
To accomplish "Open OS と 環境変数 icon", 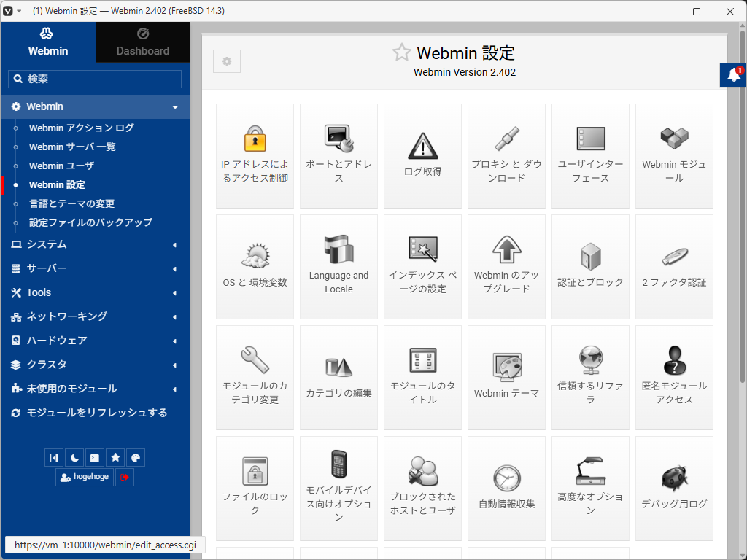I will click(x=255, y=256).
